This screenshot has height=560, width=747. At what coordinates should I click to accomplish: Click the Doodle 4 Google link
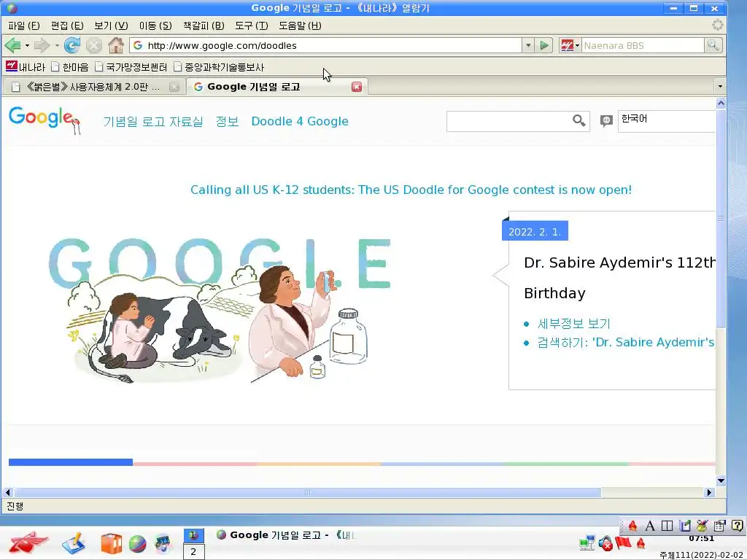pyautogui.click(x=300, y=122)
